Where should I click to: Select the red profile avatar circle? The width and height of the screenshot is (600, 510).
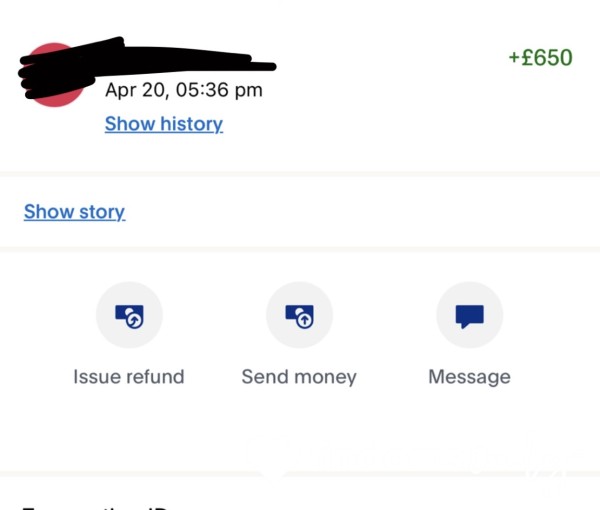click(54, 75)
